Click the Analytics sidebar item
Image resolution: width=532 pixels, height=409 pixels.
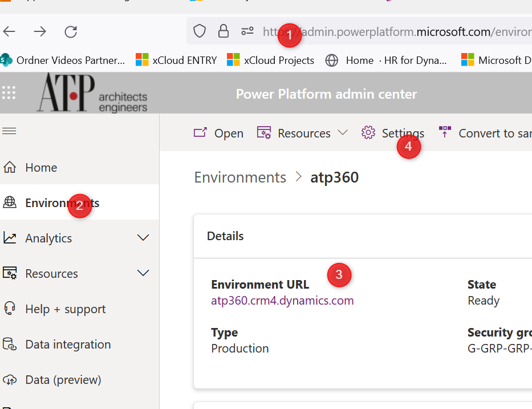(79, 238)
